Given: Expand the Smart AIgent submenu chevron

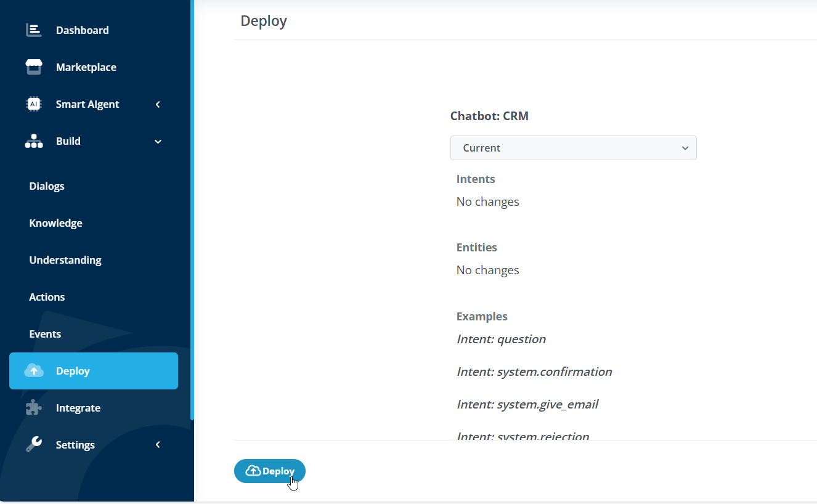Looking at the screenshot, I should coord(158,104).
